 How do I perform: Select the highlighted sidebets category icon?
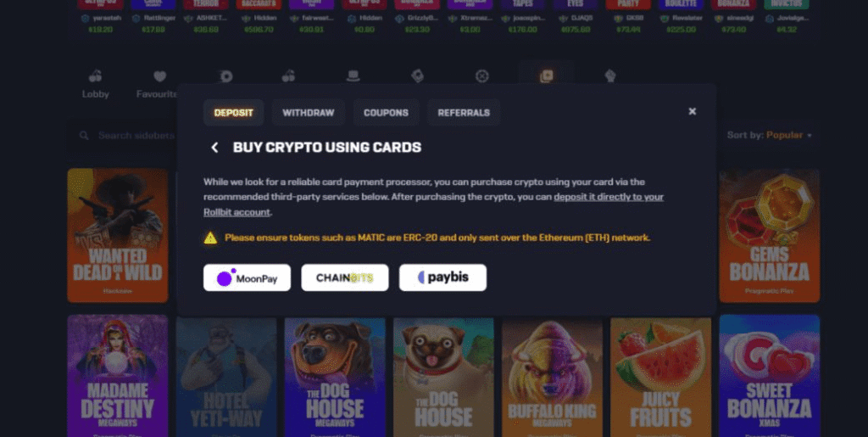547,76
